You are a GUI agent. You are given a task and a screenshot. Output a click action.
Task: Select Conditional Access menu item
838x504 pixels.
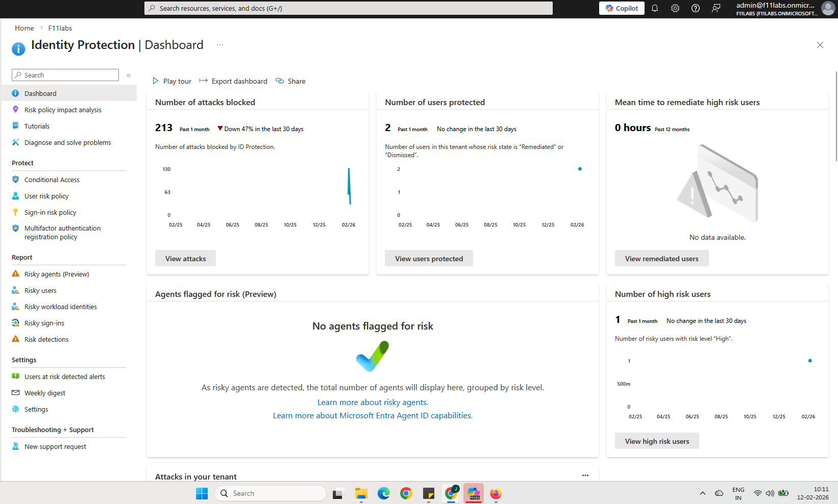pyautogui.click(x=52, y=180)
